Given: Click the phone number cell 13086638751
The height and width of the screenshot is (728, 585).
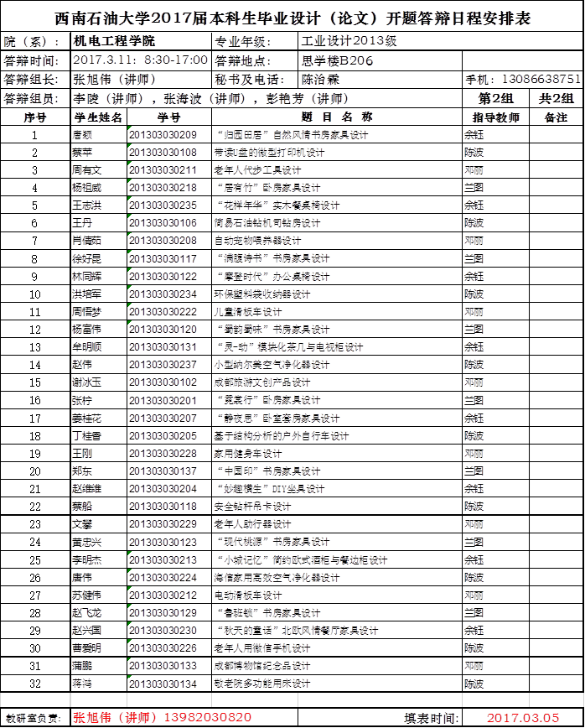Looking at the screenshot, I should pos(541,79).
